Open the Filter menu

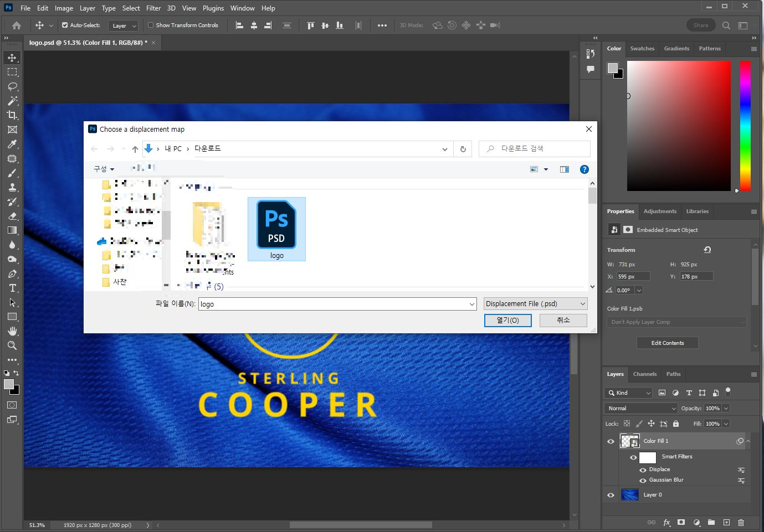tap(153, 8)
